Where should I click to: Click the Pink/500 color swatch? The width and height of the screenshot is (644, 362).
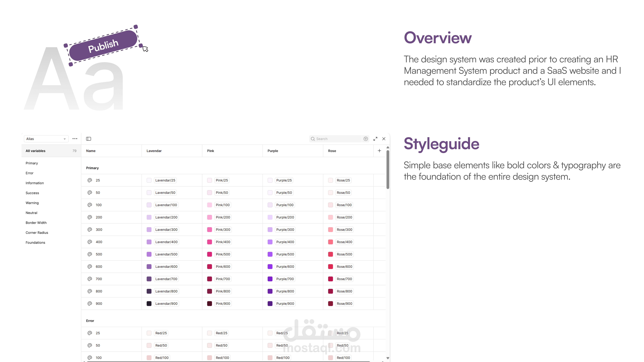210,254
